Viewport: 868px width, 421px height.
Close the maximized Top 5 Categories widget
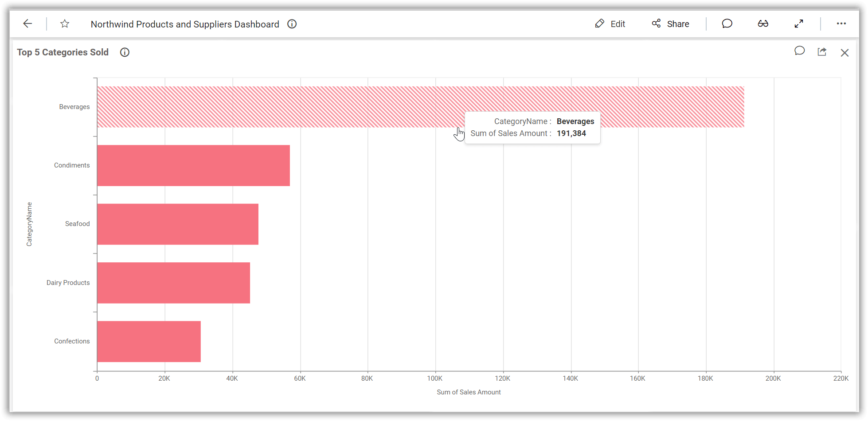point(845,52)
